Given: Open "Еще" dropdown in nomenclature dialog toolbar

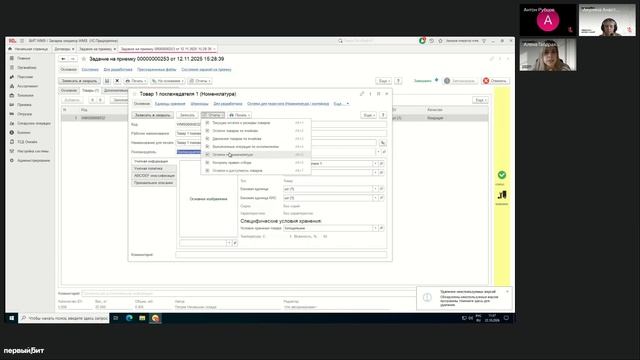Looking at the screenshot, I should click(369, 115).
